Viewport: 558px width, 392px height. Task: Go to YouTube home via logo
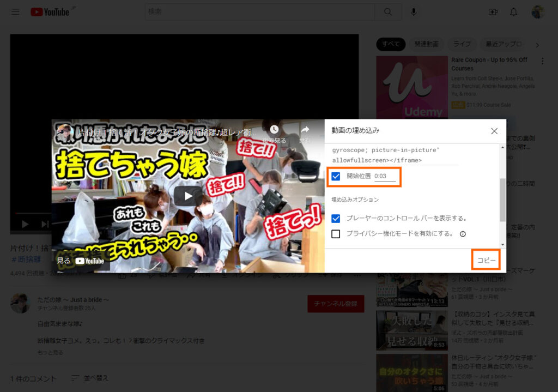[x=50, y=12]
